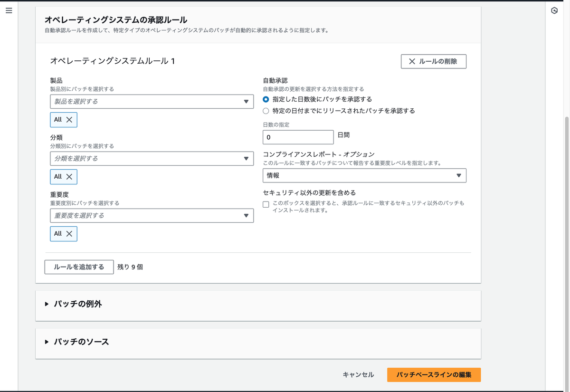Remove the All tag under 重要度
This screenshot has height=392, width=570.
(x=69, y=234)
